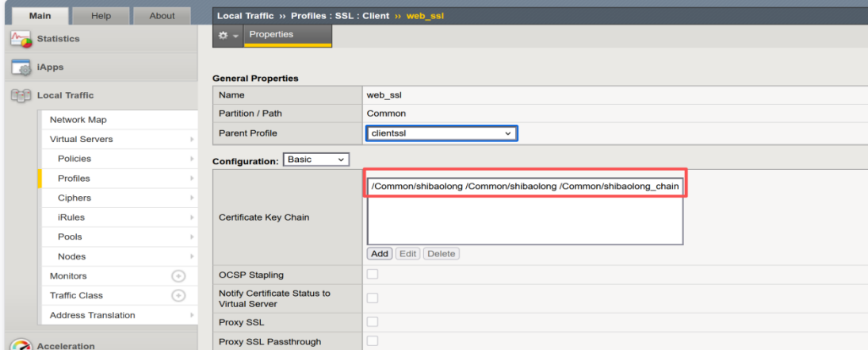Open Network Map in the sidebar
The height and width of the screenshot is (350, 868).
pyautogui.click(x=78, y=120)
